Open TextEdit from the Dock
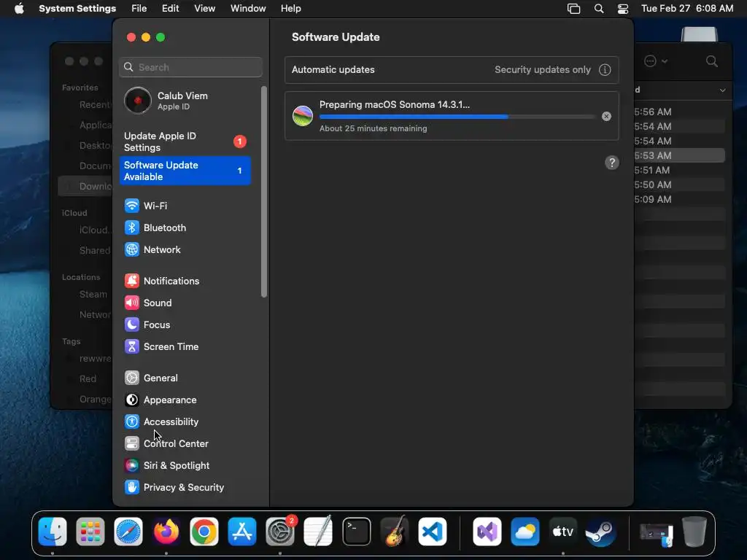Image resolution: width=747 pixels, height=560 pixels. pos(318,532)
